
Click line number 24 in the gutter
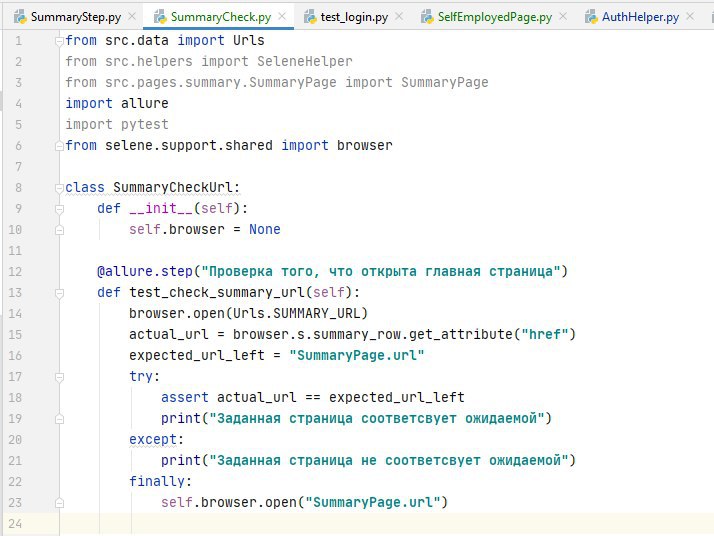click(15, 524)
